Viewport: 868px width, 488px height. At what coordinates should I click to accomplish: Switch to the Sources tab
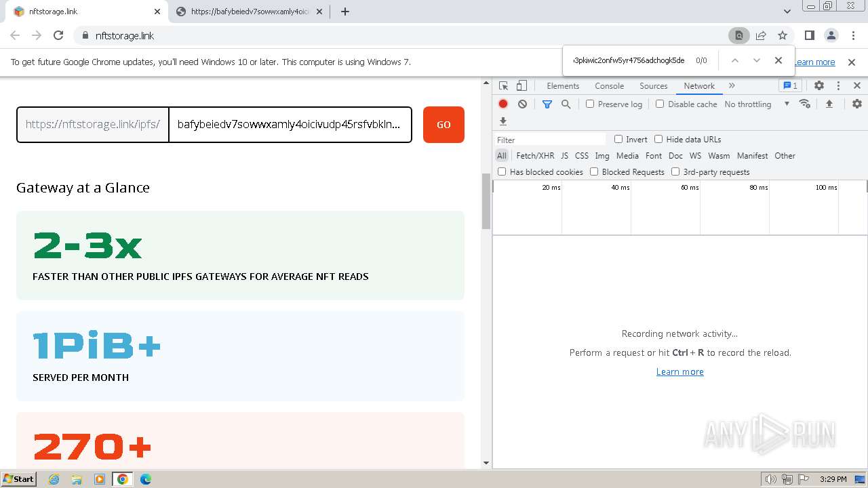(x=654, y=86)
